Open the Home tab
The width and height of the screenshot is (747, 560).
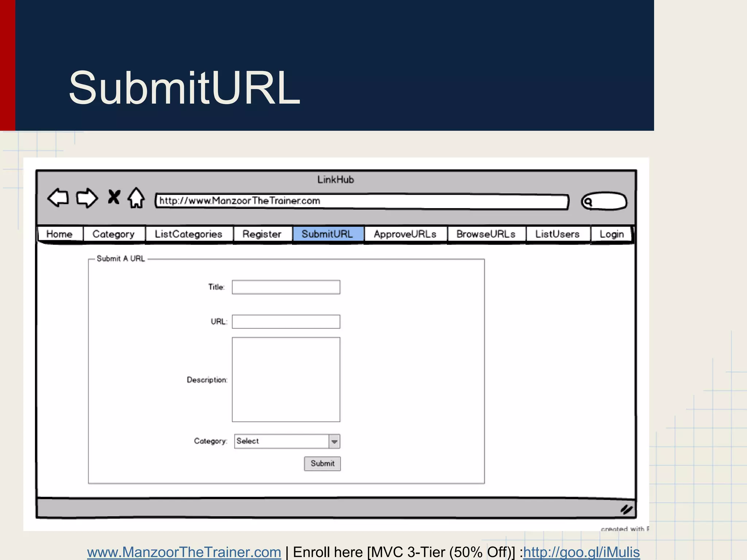click(x=60, y=234)
